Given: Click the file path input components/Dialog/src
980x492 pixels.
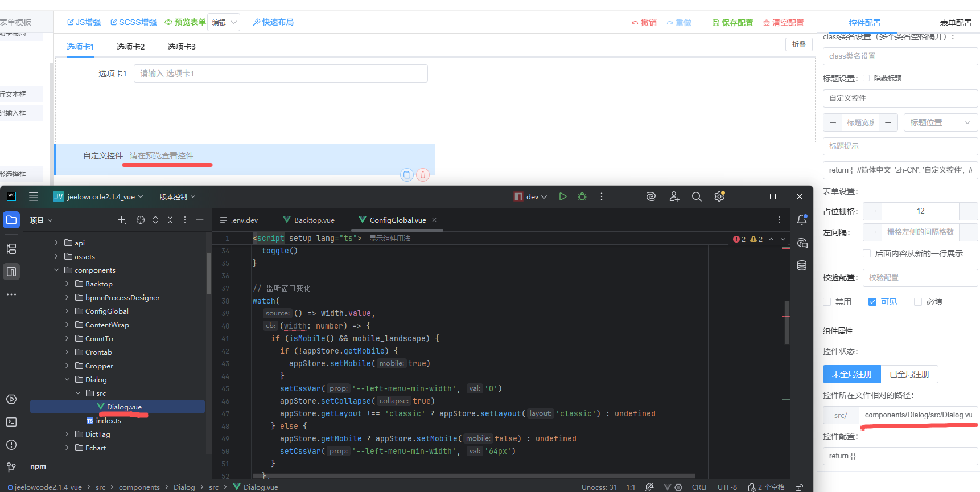Looking at the screenshot, I should (x=918, y=415).
